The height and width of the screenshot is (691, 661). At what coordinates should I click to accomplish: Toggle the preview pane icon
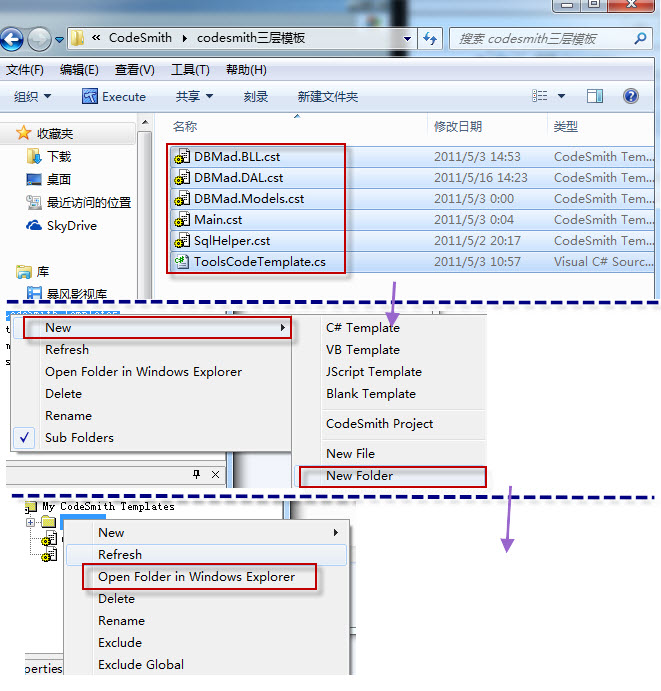595,96
